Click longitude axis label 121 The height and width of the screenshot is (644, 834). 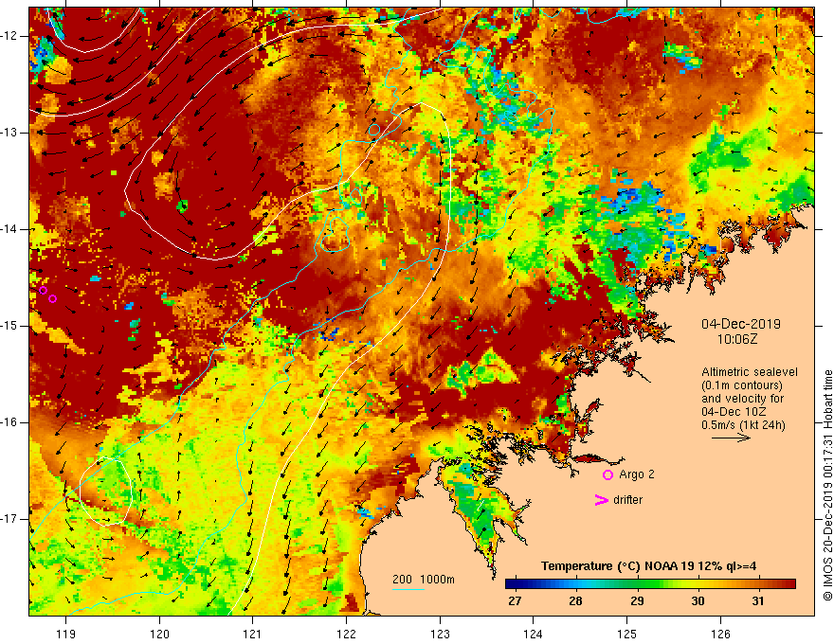pos(252,634)
